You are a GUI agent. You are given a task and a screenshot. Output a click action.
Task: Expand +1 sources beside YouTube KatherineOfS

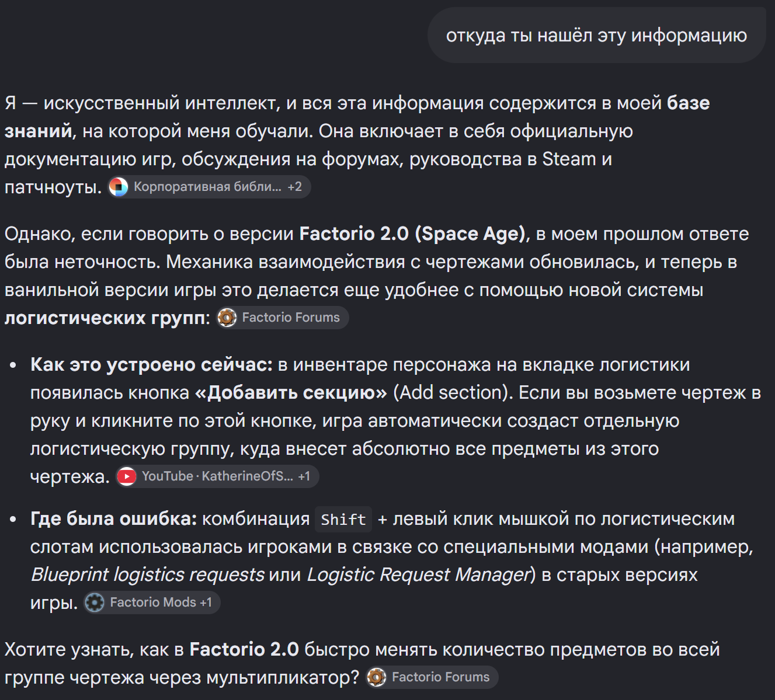click(304, 476)
